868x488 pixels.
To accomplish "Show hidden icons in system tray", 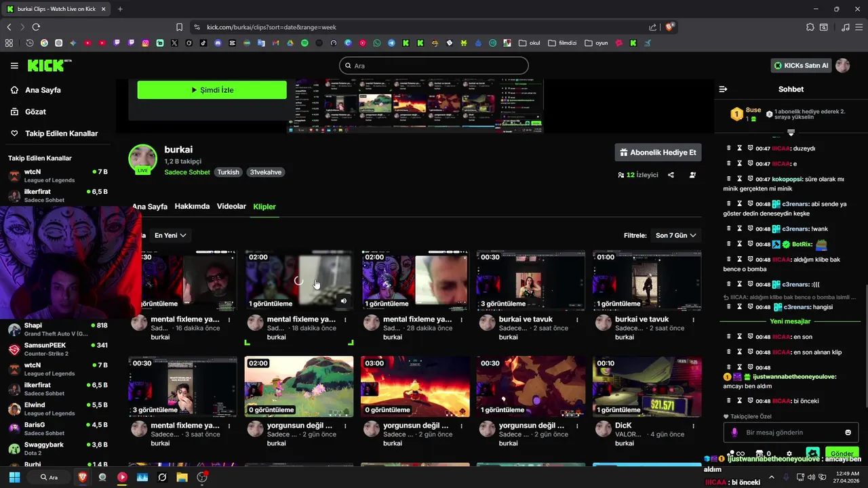I will pyautogui.click(x=772, y=477).
